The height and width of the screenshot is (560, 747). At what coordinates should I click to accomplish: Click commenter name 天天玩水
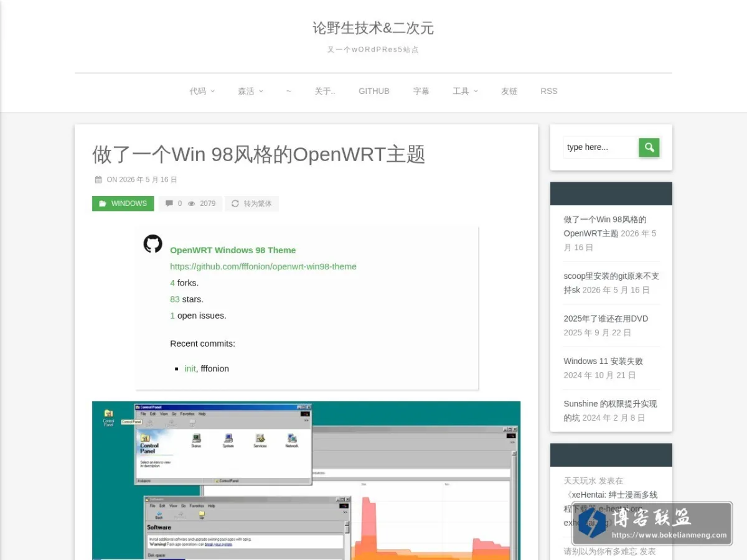click(580, 480)
